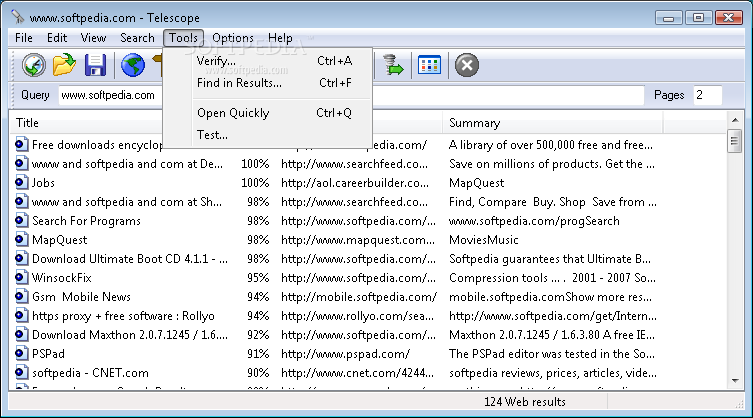Save results with the floppy disk icon
Image resolution: width=753 pixels, height=418 pixels.
click(x=95, y=65)
